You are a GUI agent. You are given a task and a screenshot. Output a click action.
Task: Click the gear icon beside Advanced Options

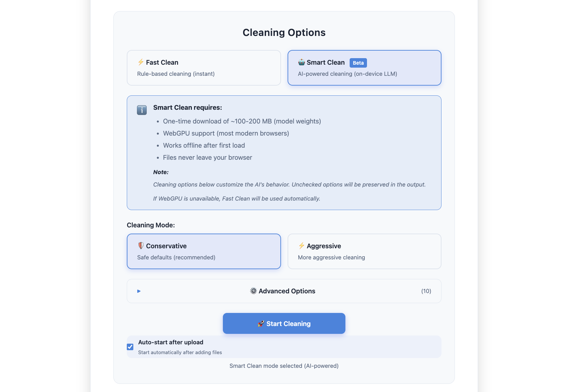coord(253,291)
